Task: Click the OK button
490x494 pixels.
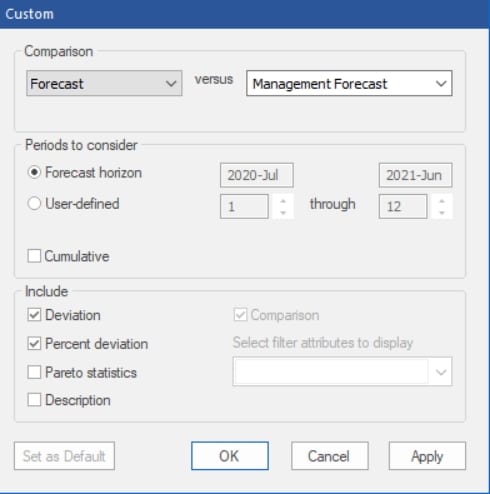Action: point(230,456)
